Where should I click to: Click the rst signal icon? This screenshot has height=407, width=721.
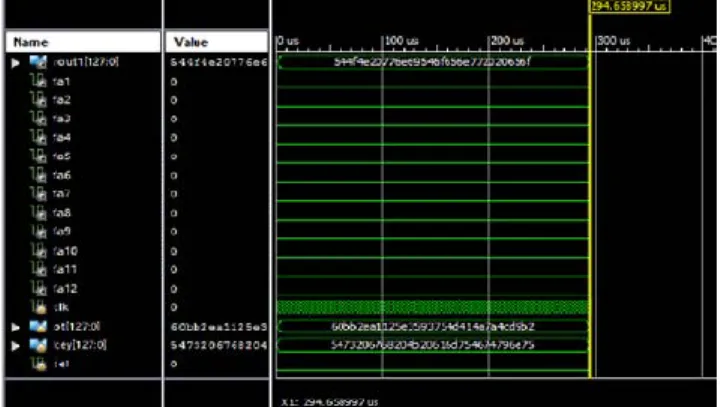[39, 364]
